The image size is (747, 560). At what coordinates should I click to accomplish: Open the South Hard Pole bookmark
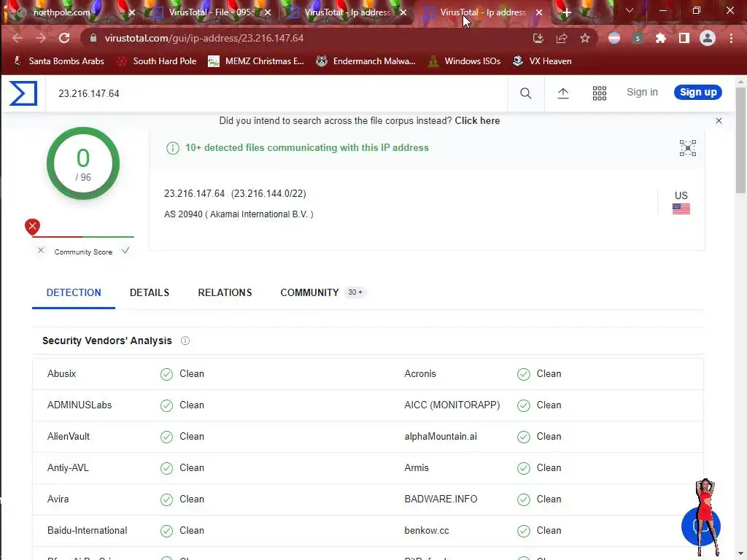pos(157,61)
